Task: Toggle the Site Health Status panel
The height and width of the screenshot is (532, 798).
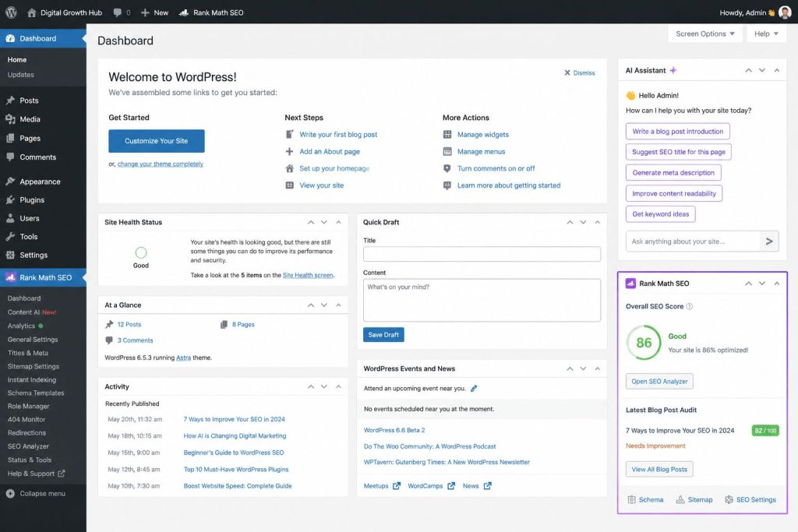Action: [338, 222]
